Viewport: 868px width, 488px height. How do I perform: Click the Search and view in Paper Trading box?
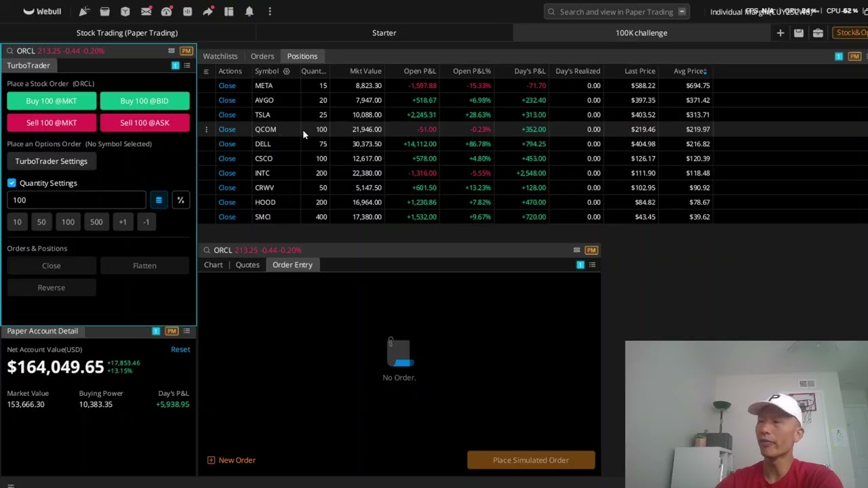616,12
